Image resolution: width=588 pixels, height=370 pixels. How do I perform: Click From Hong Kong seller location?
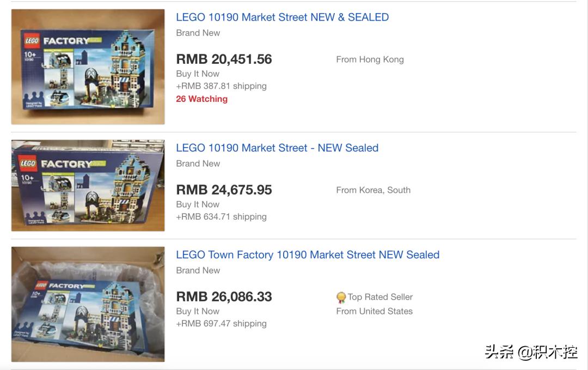pyautogui.click(x=370, y=59)
